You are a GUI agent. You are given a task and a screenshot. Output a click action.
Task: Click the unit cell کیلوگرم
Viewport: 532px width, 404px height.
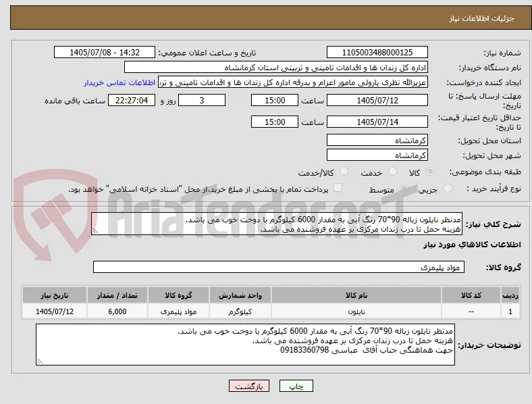pos(240,311)
